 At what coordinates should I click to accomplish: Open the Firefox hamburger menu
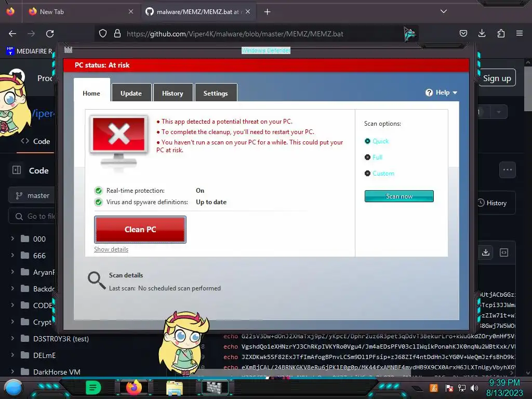[x=520, y=33]
